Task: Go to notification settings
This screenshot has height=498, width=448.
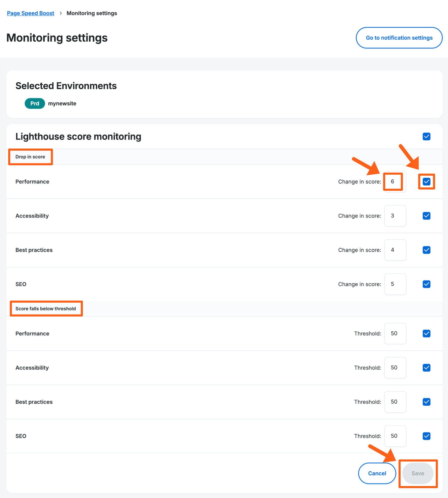Action: point(399,38)
